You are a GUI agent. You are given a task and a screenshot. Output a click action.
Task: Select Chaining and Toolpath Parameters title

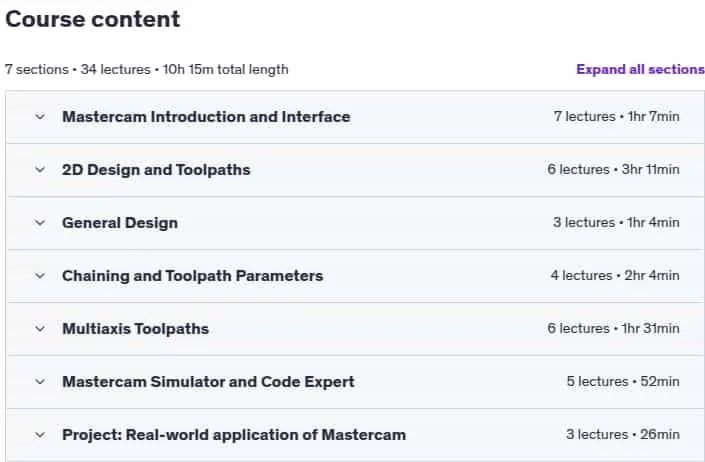tap(192, 276)
